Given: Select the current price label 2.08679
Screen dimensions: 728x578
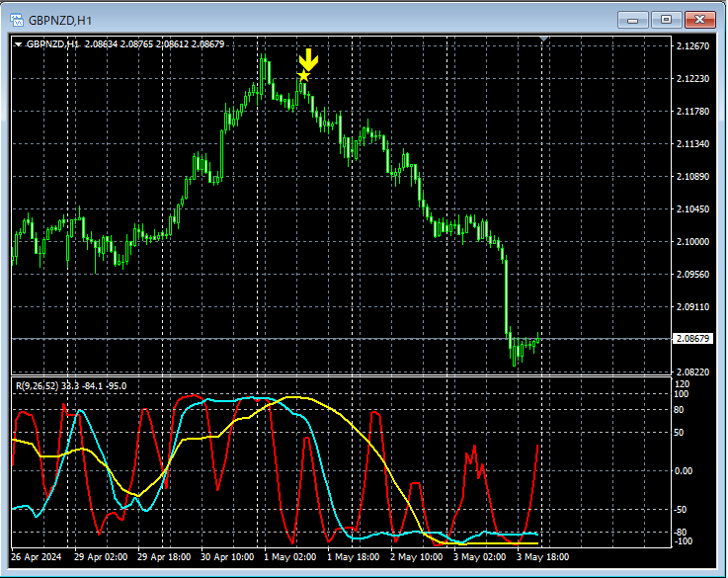Looking at the screenshot, I should pos(690,339).
